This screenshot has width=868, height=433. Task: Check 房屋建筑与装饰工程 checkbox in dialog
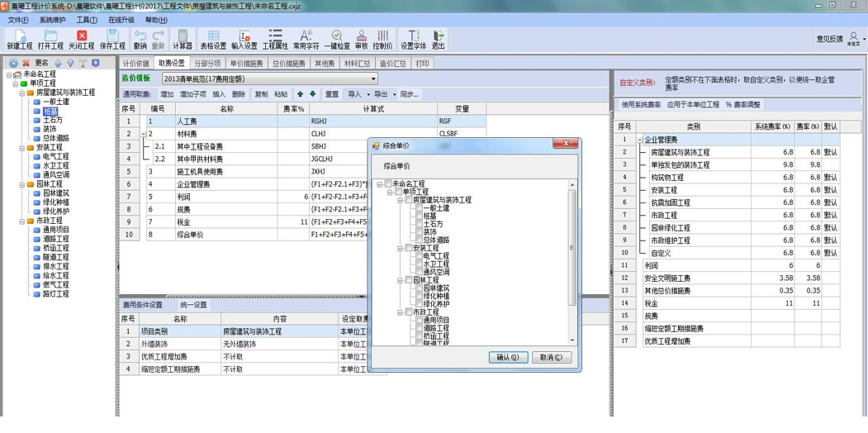[409, 200]
